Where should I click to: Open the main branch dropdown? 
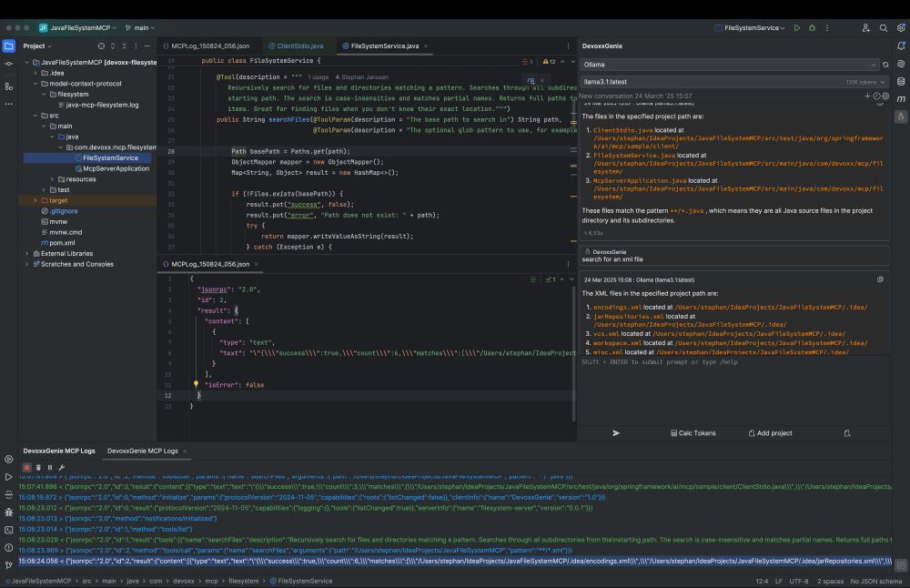pos(140,28)
